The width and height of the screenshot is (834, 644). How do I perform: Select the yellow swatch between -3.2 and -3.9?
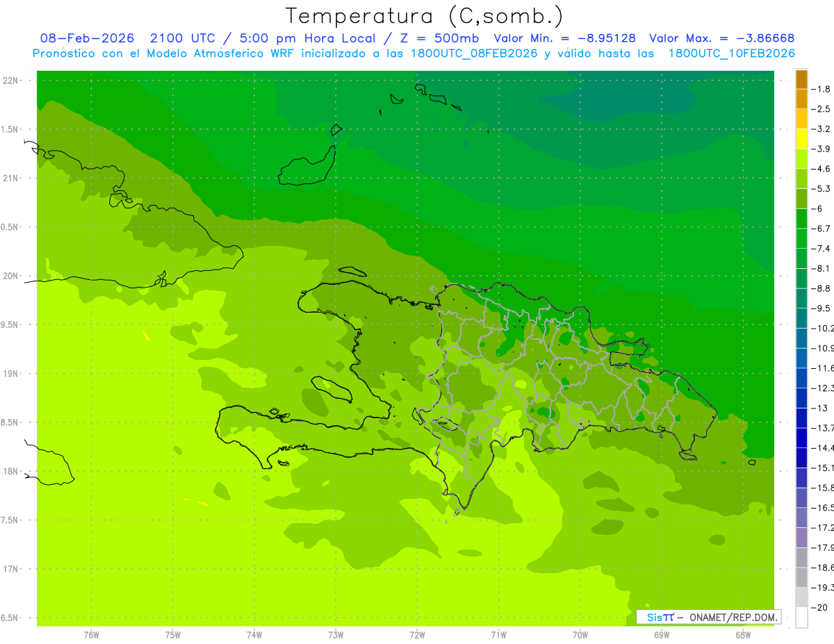801,139
